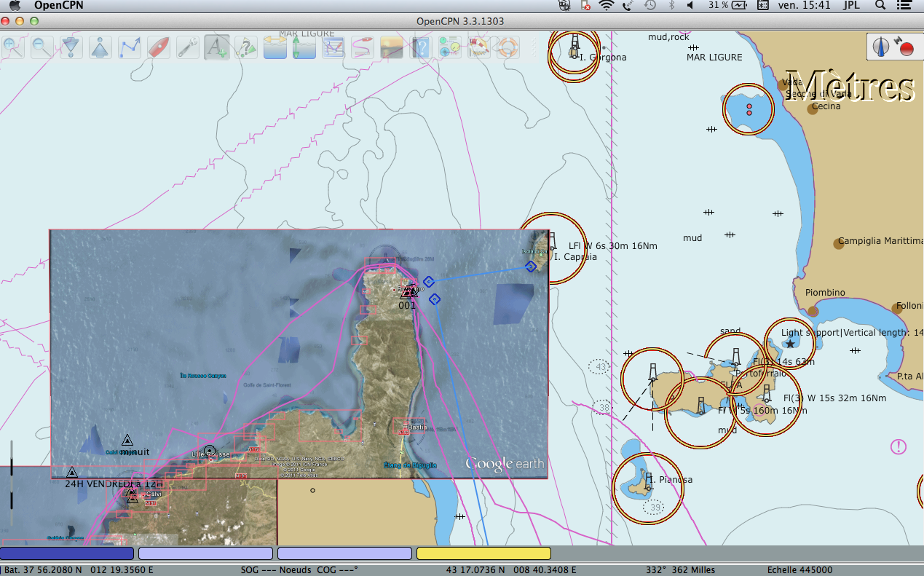
Task: Click the I. Gorgona lighthouse symbol
Action: coord(574,45)
